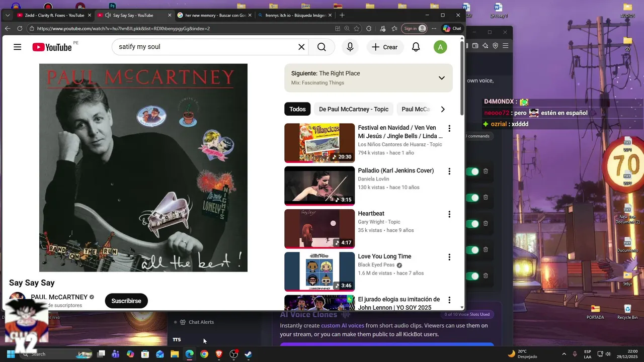Select De Paul McCartney - Topic chip
The height and width of the screenshot is (362, 644).
354,109
